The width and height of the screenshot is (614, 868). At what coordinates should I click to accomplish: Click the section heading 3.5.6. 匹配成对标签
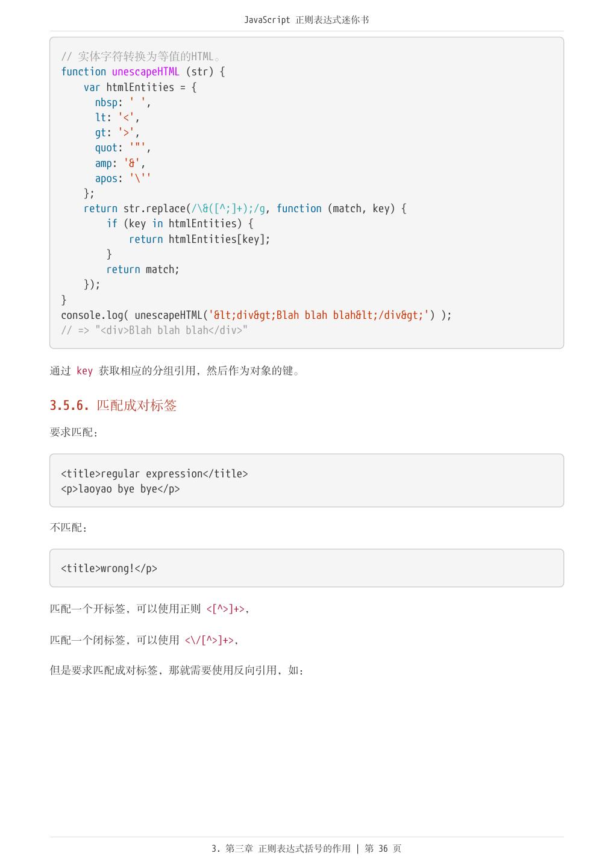coord(113,405)
